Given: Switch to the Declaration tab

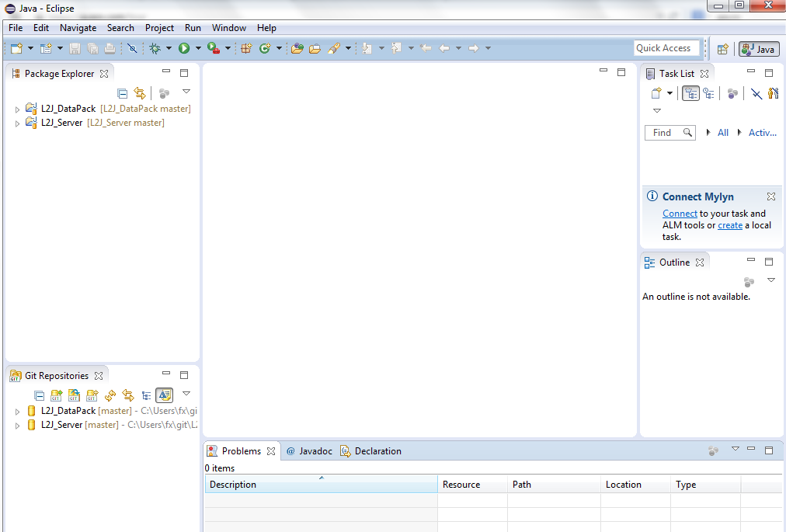Looking at the screenshot, I should click(x=371, y=451).
